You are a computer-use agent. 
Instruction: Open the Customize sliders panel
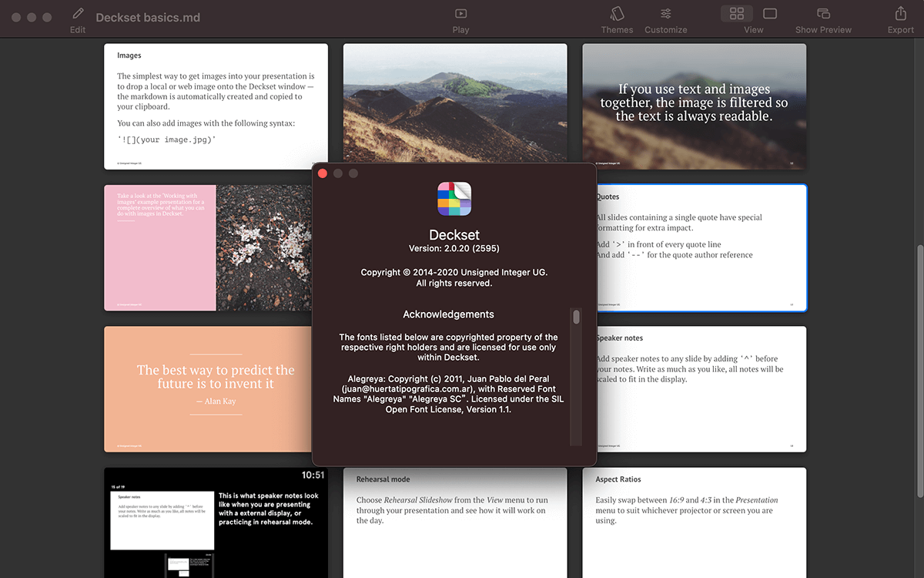coord(665,14)
